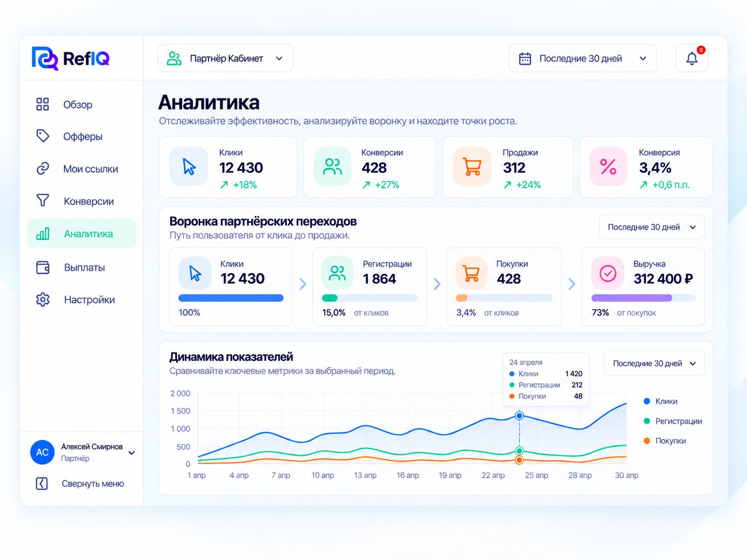Viewport: 747px width, 560px height.
Task: Open the header Последние 30 дней dropdown
Action: [582, 58]
